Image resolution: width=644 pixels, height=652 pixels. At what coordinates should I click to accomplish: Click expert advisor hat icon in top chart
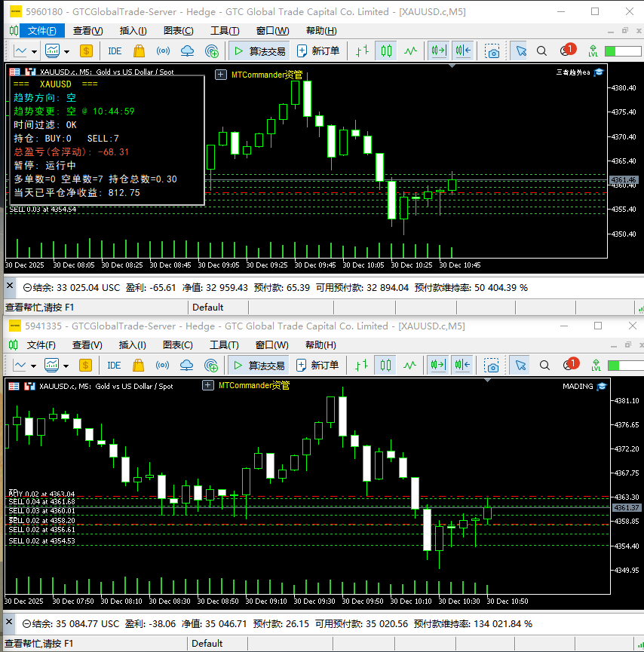(599, 72)
